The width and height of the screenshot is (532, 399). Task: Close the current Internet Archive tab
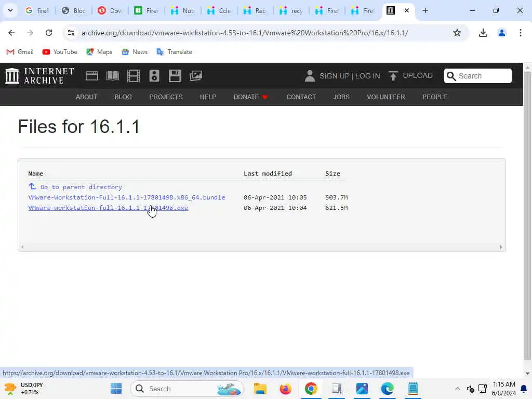[x=406, y=10]
